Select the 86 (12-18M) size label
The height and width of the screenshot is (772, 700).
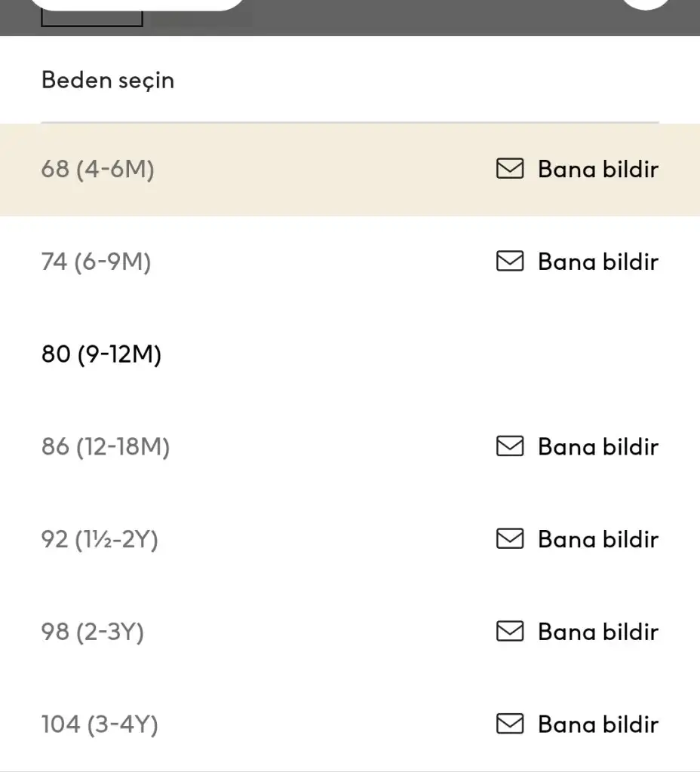click(106, 446)
